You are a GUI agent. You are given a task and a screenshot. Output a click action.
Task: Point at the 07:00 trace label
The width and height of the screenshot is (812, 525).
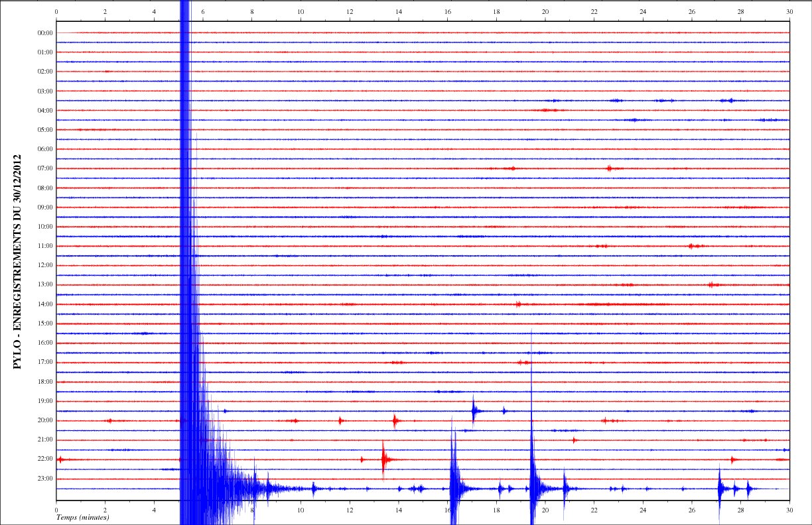coord(45,168)
